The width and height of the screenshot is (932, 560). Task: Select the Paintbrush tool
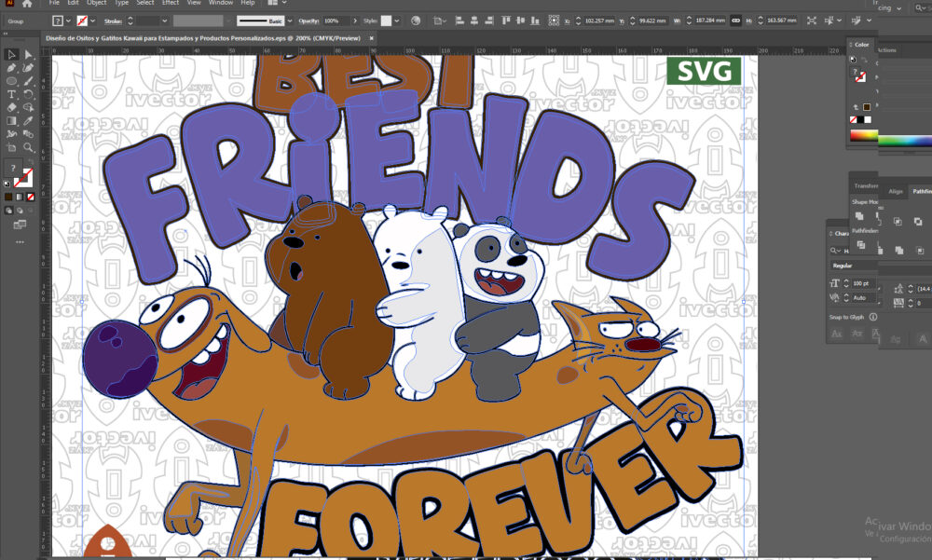point(28,81)
